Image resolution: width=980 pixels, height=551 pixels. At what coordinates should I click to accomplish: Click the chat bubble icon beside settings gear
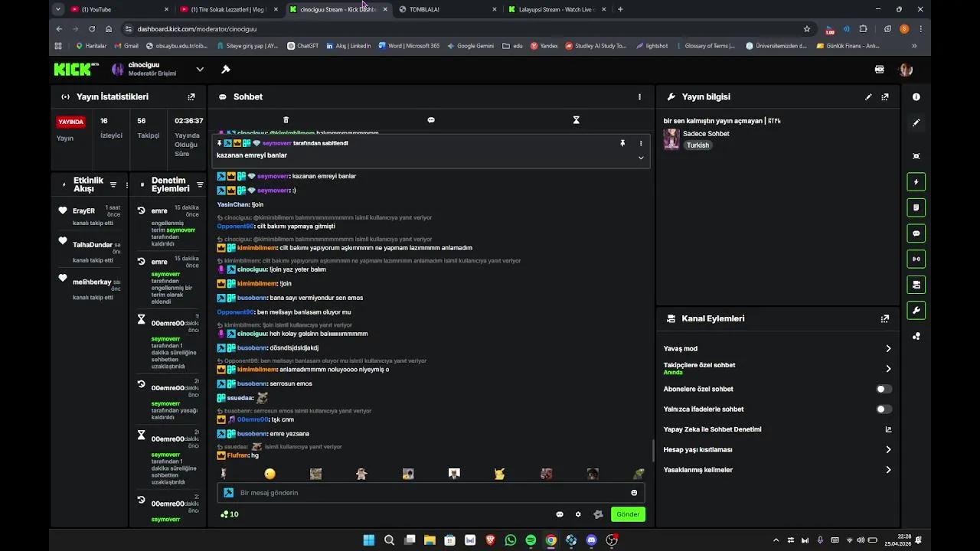pyautogui.click(x=560, y=514)
